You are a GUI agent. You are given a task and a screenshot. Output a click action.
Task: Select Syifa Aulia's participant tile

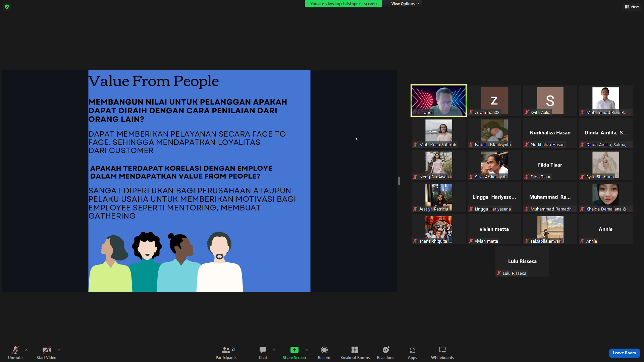click(x=550, y=101)
